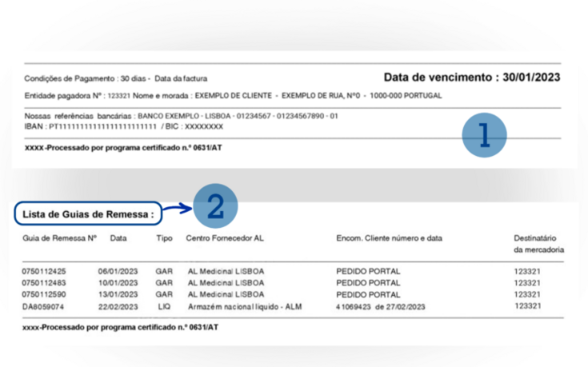Screen dimensions: 588x367
Task: Click the 'Data de vencimento : 30/01/2023' heading
Action: (x=471, y=78)
